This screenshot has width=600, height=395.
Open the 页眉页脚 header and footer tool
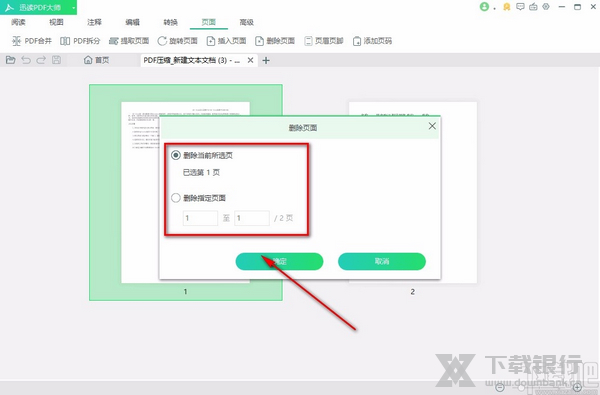(x=324, y=41)
